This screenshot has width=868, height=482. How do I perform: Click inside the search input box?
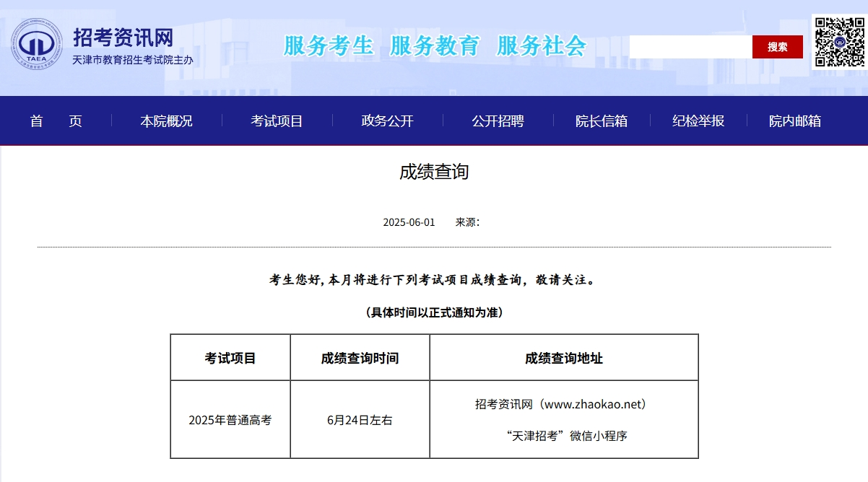(x=690, y=46)
